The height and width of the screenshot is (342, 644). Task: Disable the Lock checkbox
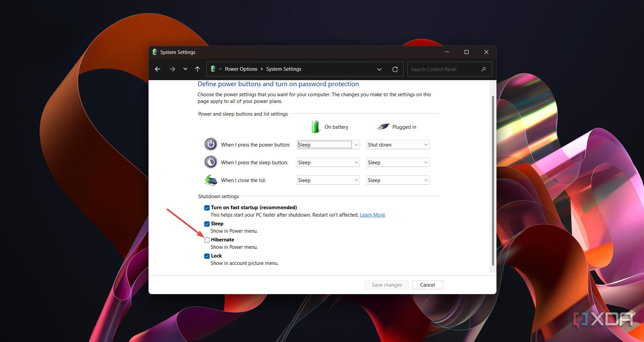tap(207, 256)
